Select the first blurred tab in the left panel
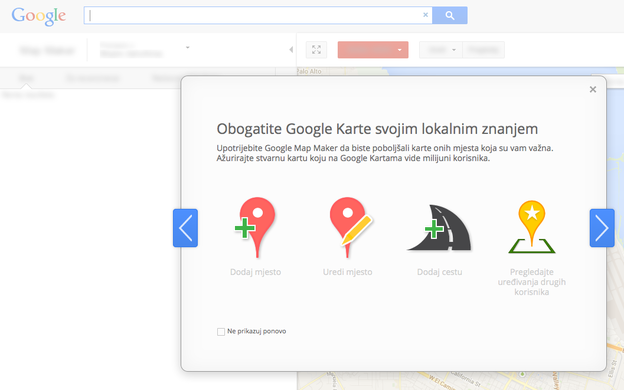Image resolution: width=624 pixels, height=390 pixels. [26, 78]
